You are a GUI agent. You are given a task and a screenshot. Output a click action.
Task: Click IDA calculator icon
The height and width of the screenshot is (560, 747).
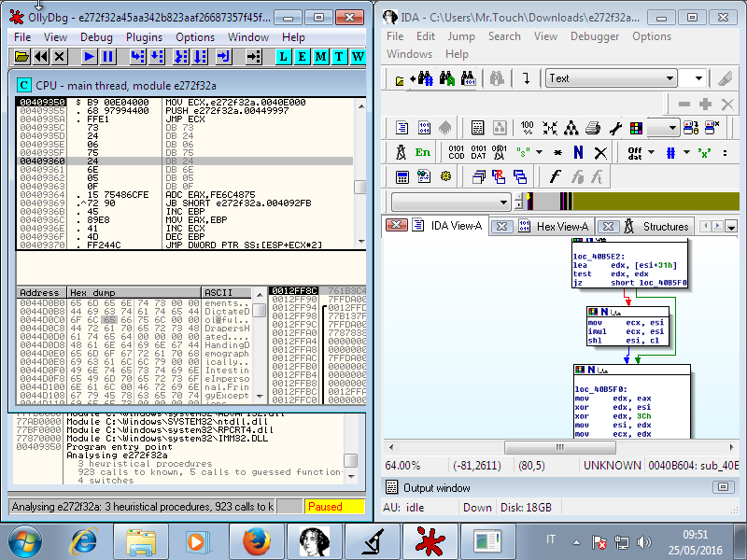[x=402, y=177]
